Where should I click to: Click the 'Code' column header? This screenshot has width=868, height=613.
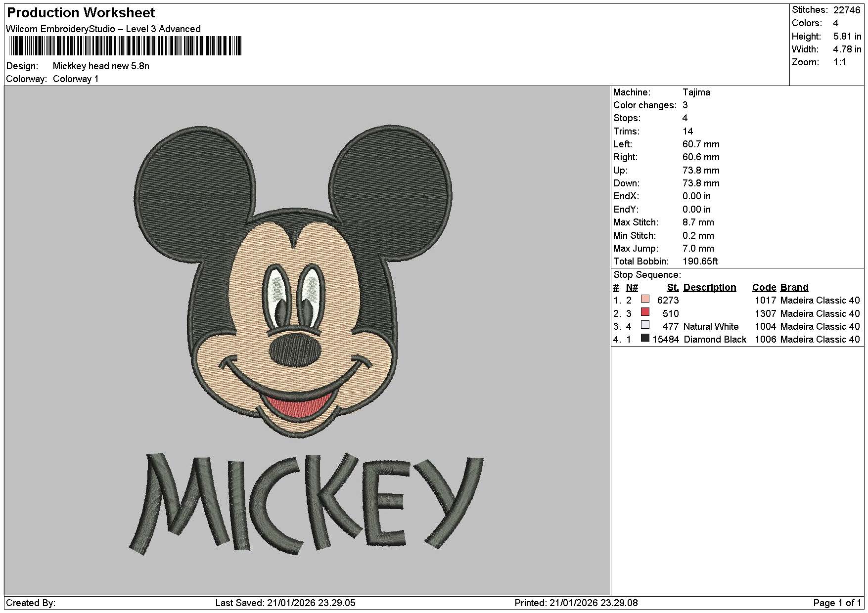tap(764, 287)
